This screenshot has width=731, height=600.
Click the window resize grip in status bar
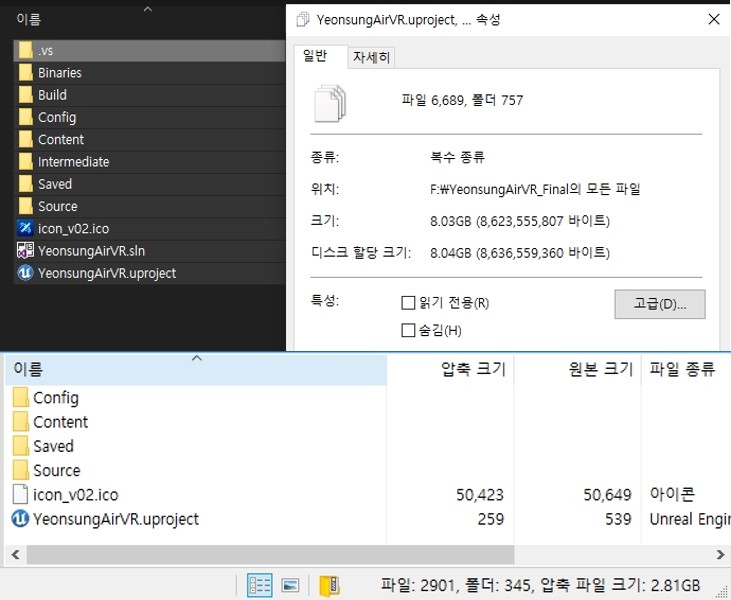(x=724, y=591)
